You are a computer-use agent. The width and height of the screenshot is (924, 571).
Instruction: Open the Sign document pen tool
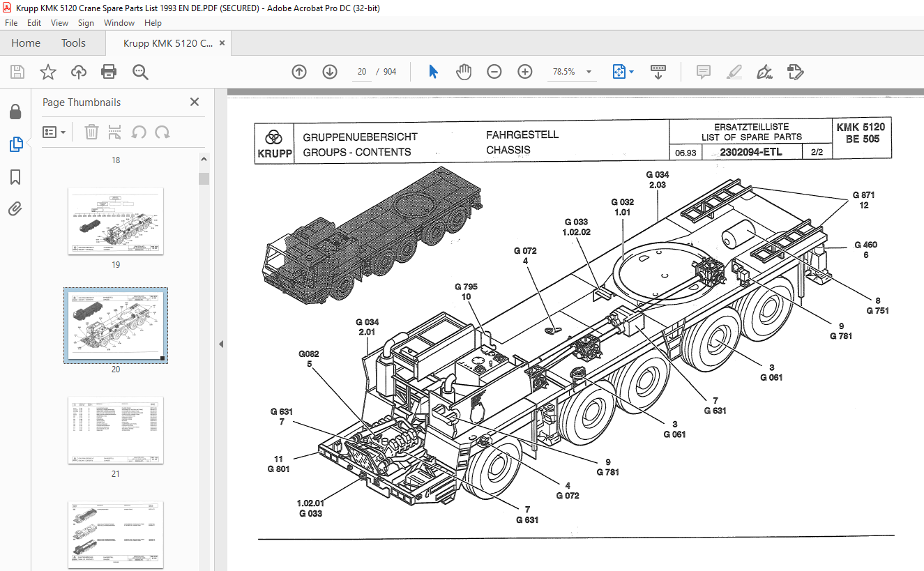(764, 72)
